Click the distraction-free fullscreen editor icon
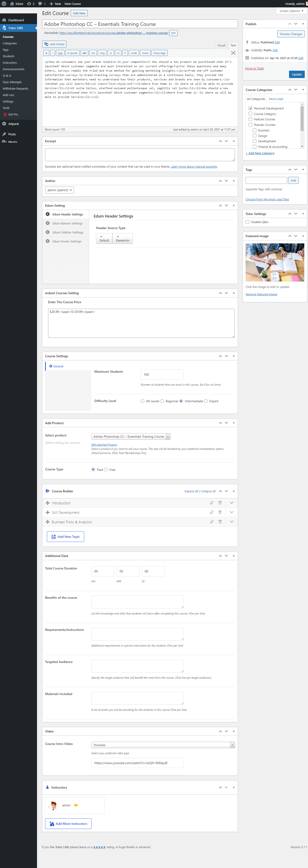The image size is (308, 868). 233,53
